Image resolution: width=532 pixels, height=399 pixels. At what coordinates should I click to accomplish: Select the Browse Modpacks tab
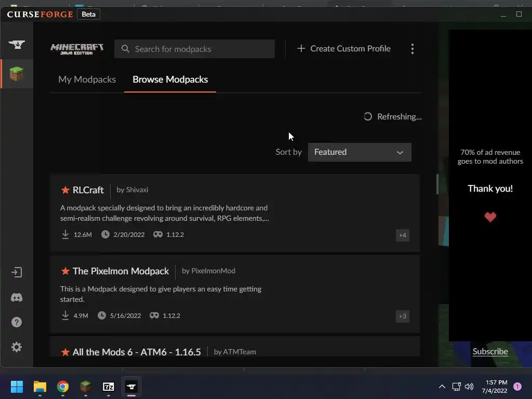click(x=170, y=79)
